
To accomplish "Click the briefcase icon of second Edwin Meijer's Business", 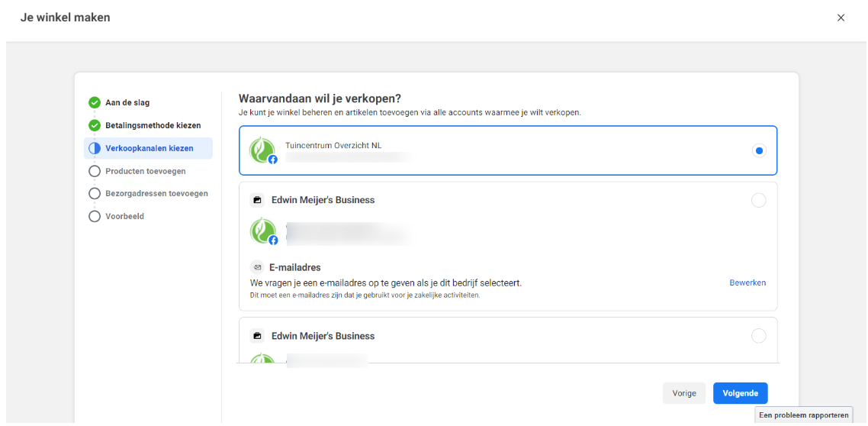I will click(257, 336).
